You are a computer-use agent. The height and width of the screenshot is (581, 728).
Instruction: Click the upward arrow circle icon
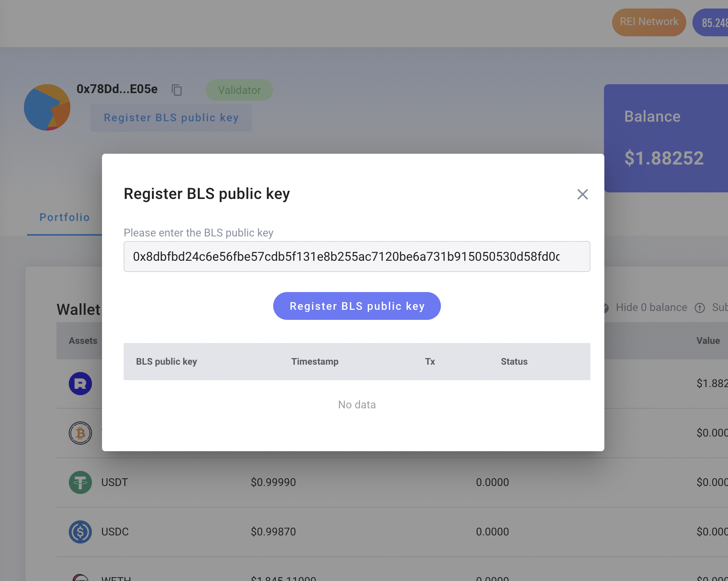(x=700, y=308)
